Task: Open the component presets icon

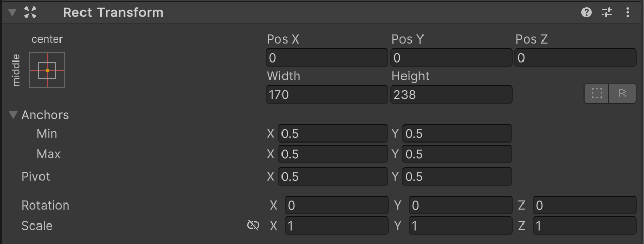Action: [x=607, y=13]
